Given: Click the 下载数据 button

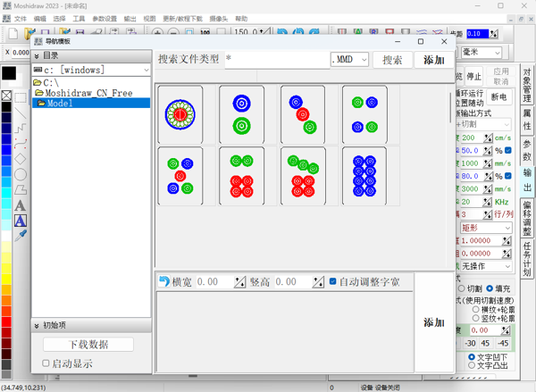Looking at the screenshot, I should coord(88,345).
